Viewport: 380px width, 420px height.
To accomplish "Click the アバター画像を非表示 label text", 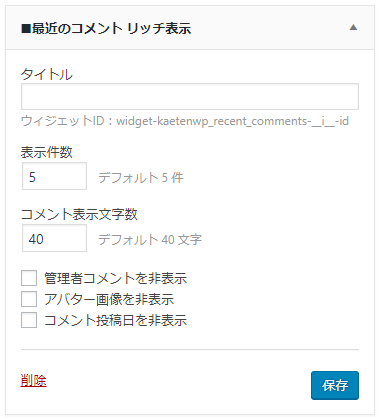I will (109, 299).
